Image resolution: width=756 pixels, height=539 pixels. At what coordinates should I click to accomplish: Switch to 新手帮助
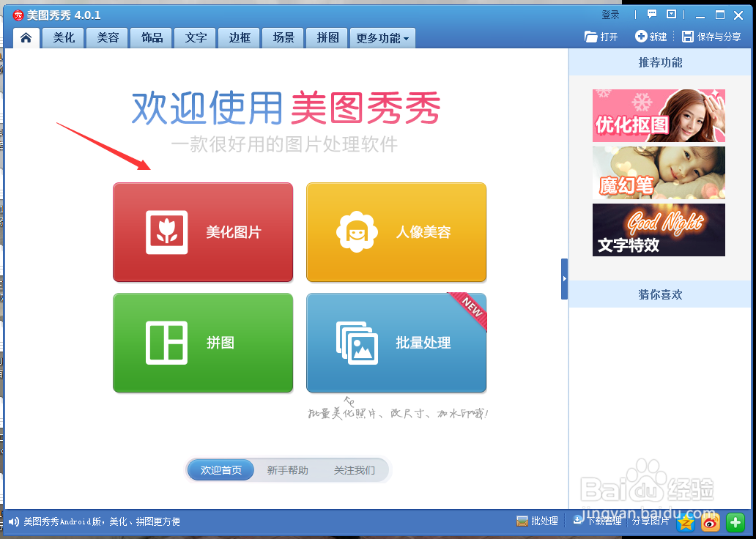[x=287, y=470]
